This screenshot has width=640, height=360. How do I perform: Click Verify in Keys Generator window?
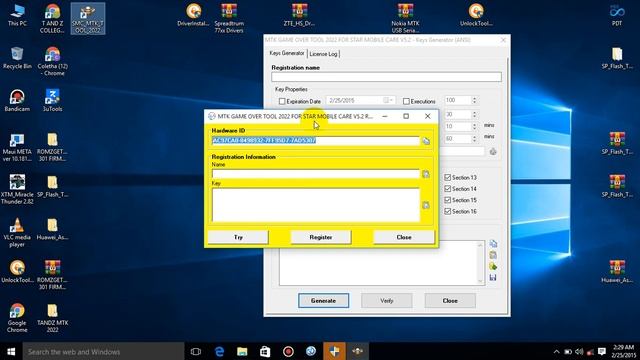point(387,301)
